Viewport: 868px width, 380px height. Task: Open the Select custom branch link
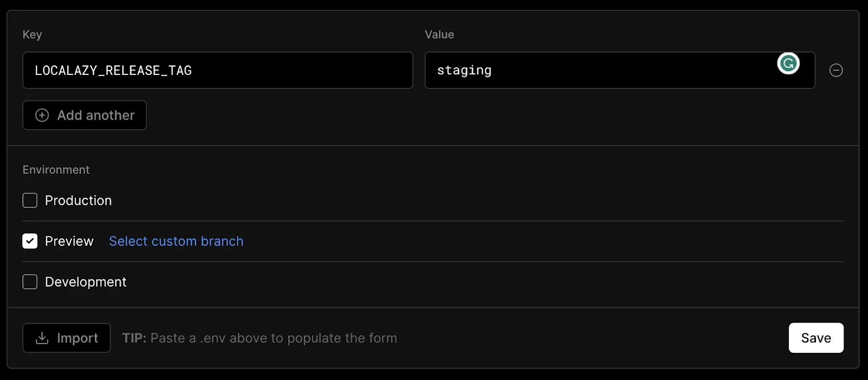pos(176,241)
